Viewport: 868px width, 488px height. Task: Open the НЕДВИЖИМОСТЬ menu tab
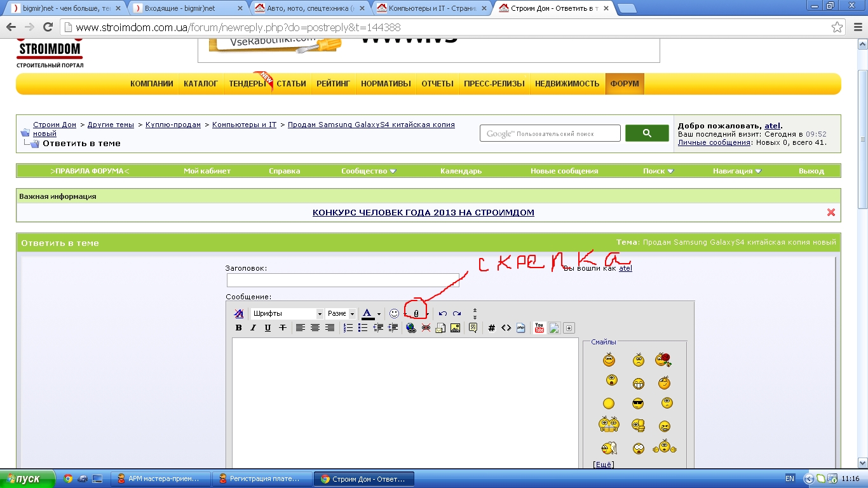click(567, 84)
